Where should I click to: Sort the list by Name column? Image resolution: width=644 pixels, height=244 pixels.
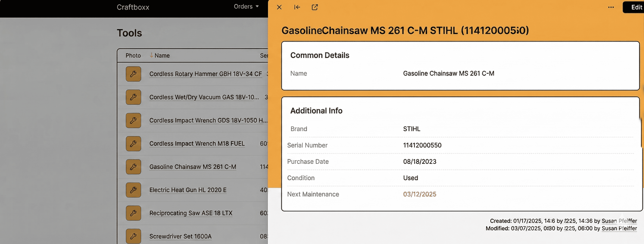tap(162, 56)
